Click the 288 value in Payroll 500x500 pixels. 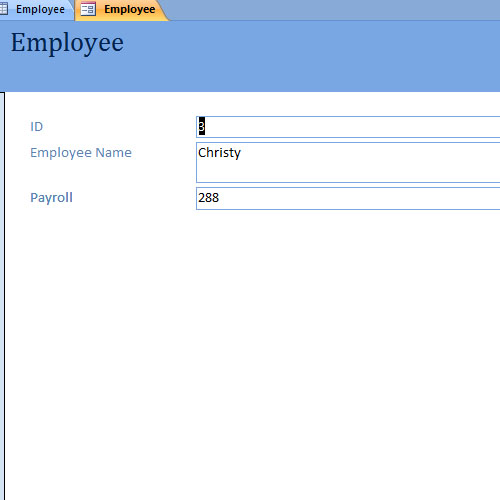tap(209, 198)
